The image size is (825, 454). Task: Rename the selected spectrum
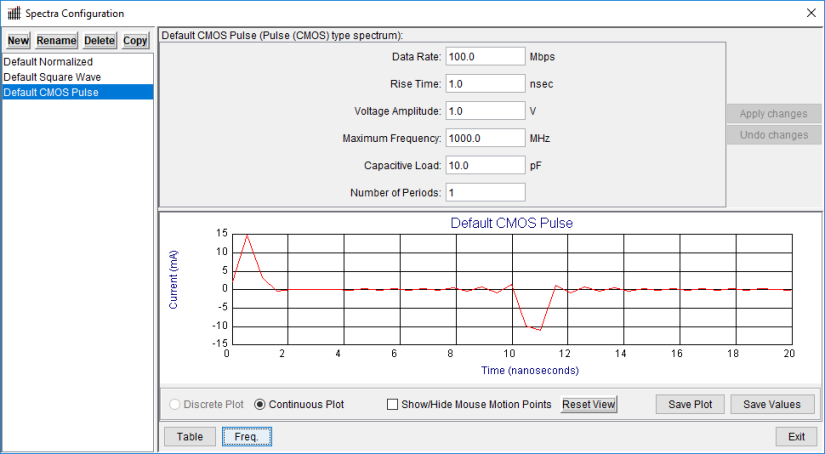[56, 41]
